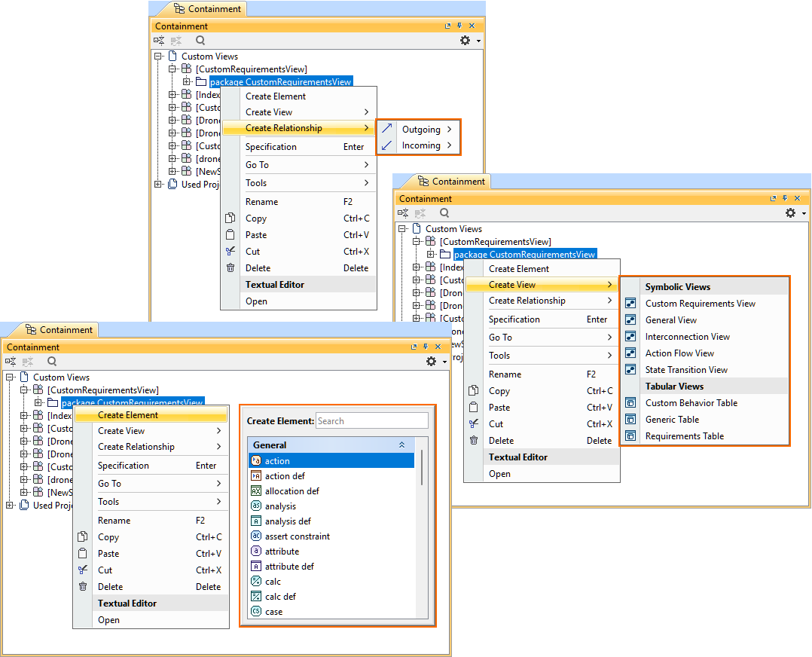Click the Outgoing relationship arrow icon

point(387,129)
